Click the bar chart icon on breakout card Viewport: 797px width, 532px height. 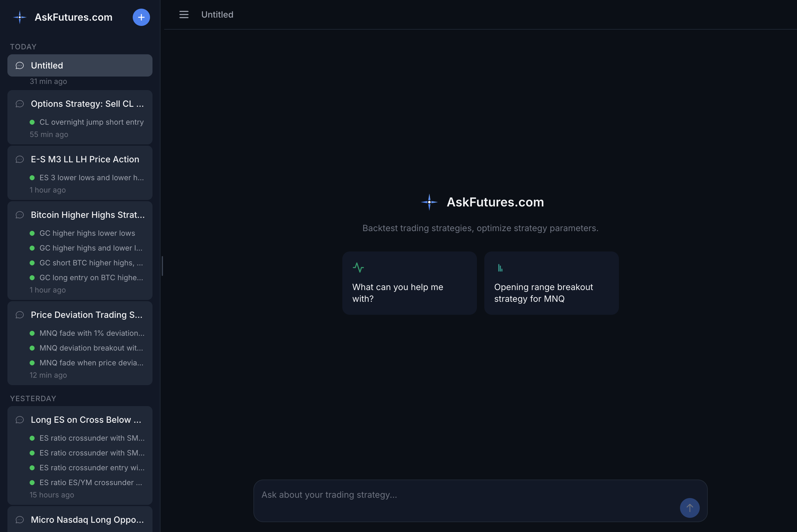(500, 268)
